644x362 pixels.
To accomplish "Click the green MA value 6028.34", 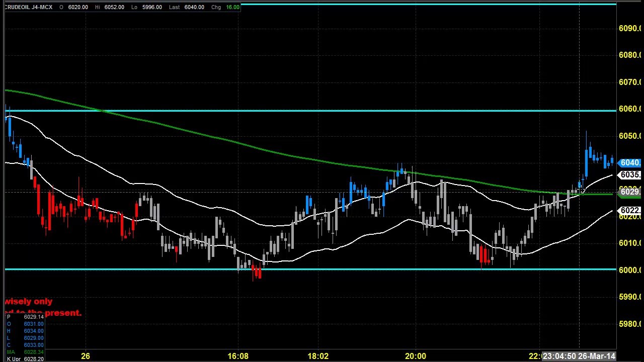I will [34, 352].
